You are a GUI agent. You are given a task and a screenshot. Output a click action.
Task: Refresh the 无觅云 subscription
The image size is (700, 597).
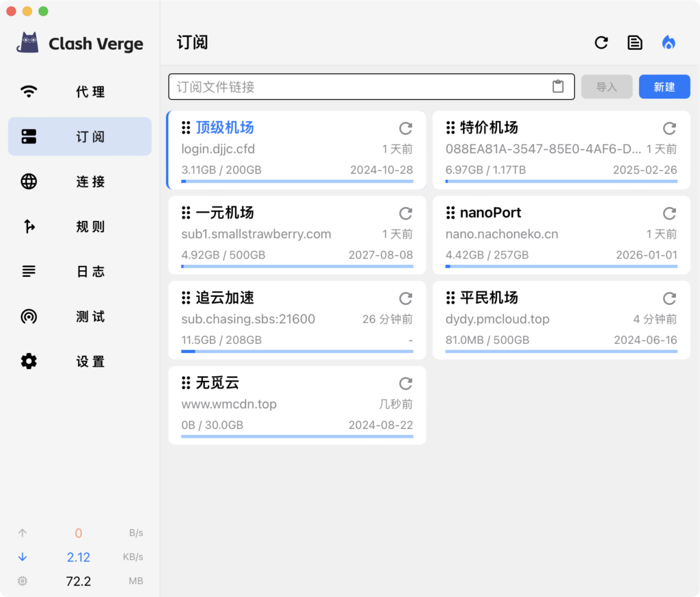pyautogui.click(x=405, y=383)
